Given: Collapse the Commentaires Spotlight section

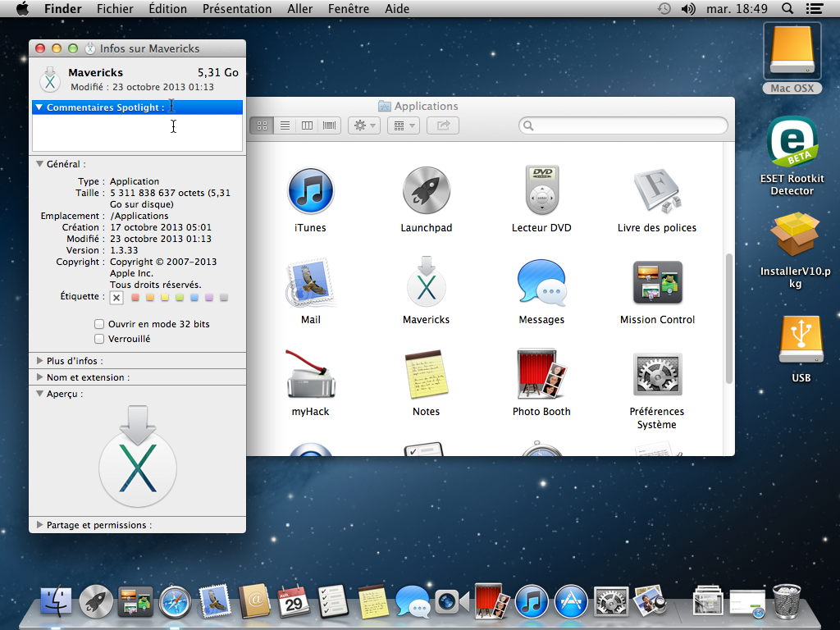Looking at the screenshot, I should coord(39,107).
